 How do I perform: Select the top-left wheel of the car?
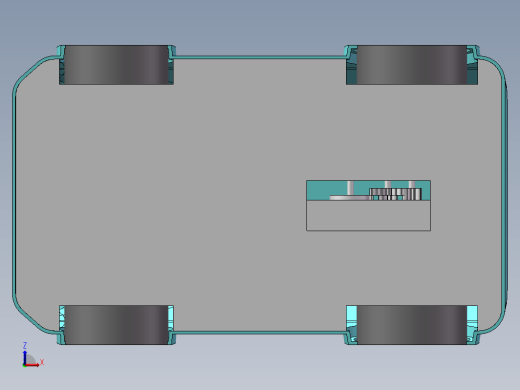(117, 65)
